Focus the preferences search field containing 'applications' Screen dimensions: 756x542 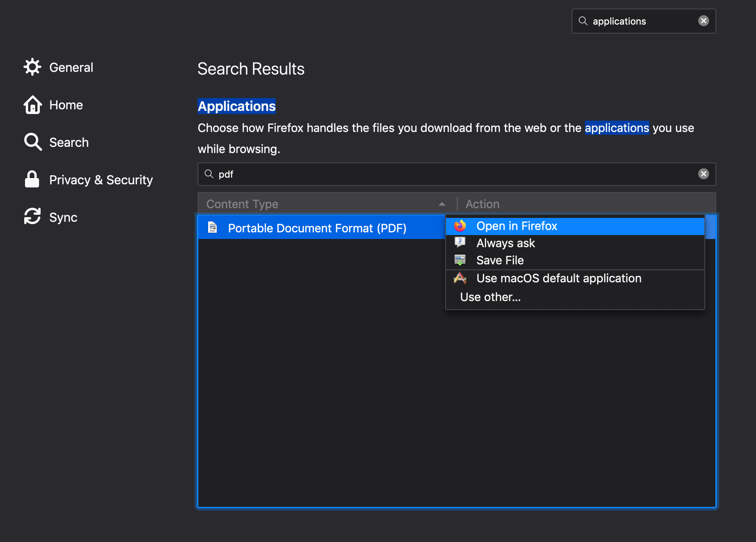tap(644, 21)
